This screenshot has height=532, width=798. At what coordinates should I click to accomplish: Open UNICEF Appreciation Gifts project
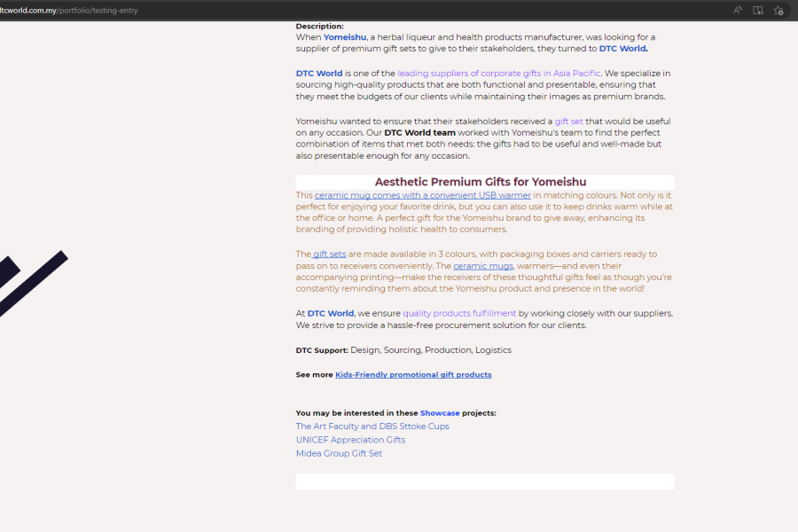tap(350, 440)
